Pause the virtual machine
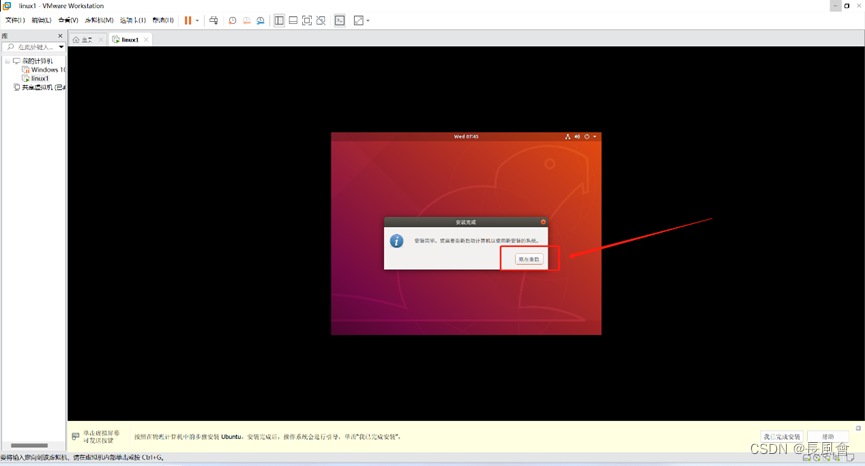 [188, 20]
